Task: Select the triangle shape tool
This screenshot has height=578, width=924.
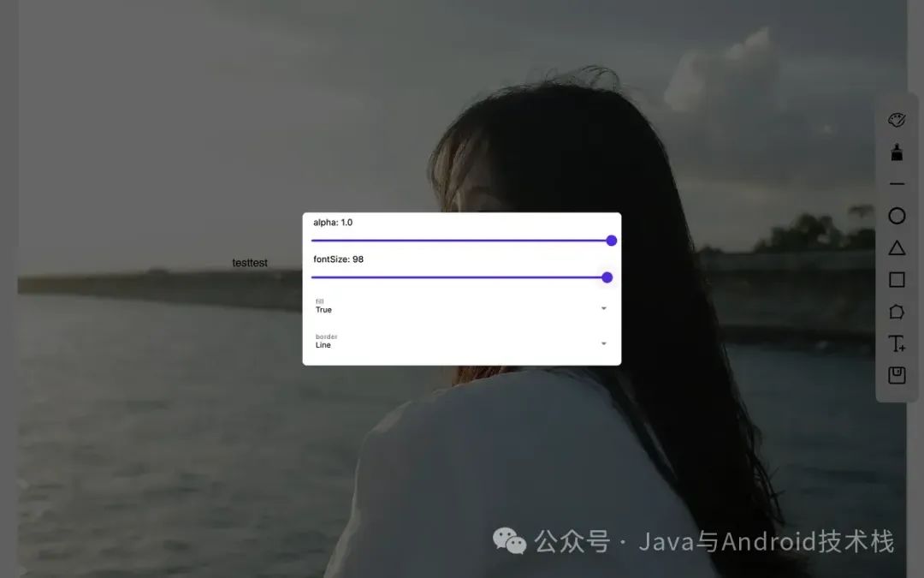Action: [x=897, y=247]
